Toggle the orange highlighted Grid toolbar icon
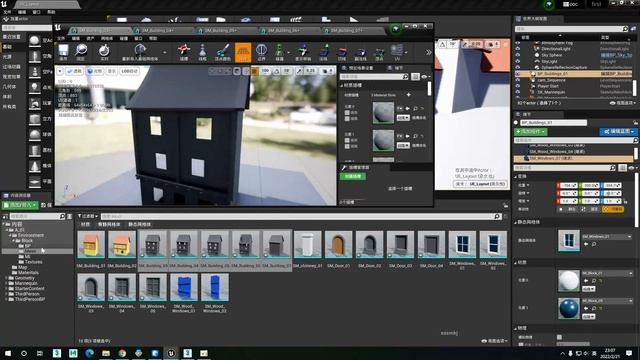The height and width of the screenshot is (360, 640). click(x=243, y=52)
